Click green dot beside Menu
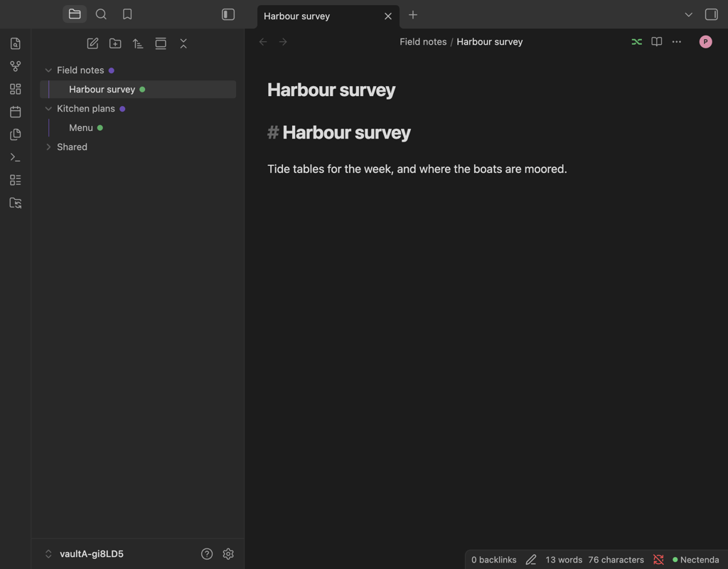The width and height of the screenshot is (728, 569). pos(100,128)
